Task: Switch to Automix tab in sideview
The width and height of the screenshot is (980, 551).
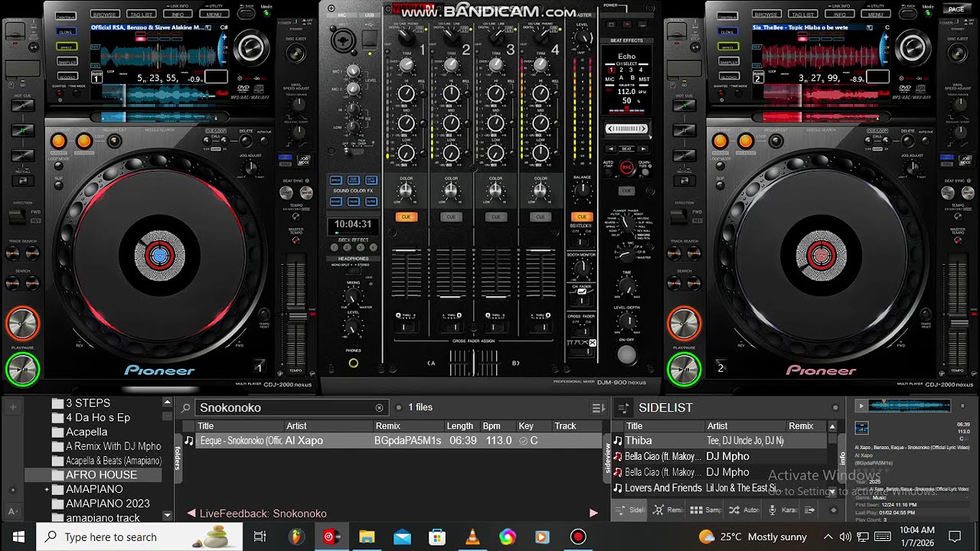Action: (x=743, y=510)
